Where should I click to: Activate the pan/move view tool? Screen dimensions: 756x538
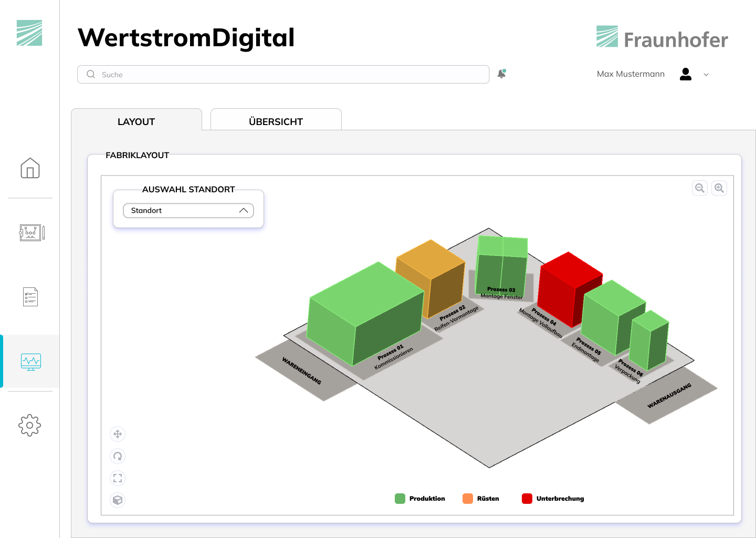(x=118, y=434)
